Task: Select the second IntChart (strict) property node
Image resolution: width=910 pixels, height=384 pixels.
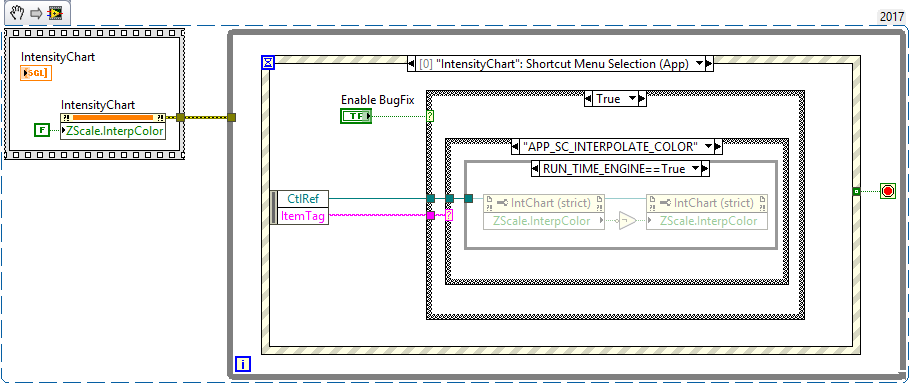Action: click(707, 211)
